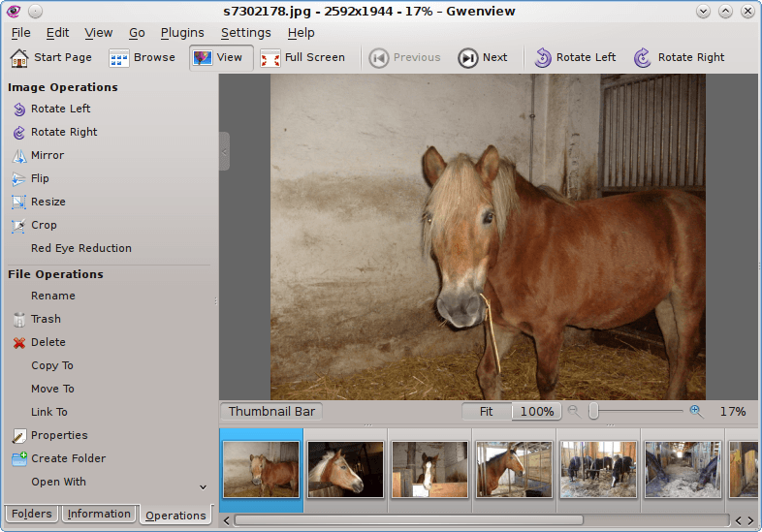Click the Rotate Left toolbar icon
This screenshot has width=762, height=532.
click(x=543, y=58)
